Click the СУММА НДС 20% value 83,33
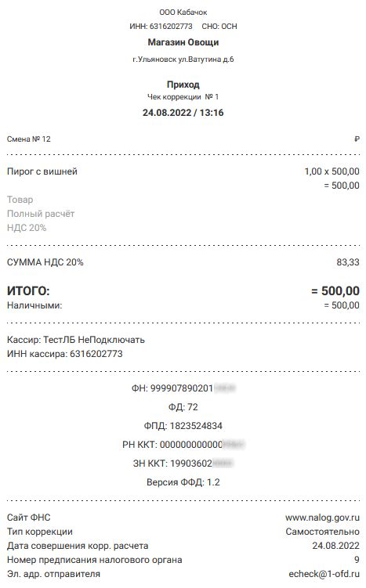The image size is (366, 588). click(348, 262)
